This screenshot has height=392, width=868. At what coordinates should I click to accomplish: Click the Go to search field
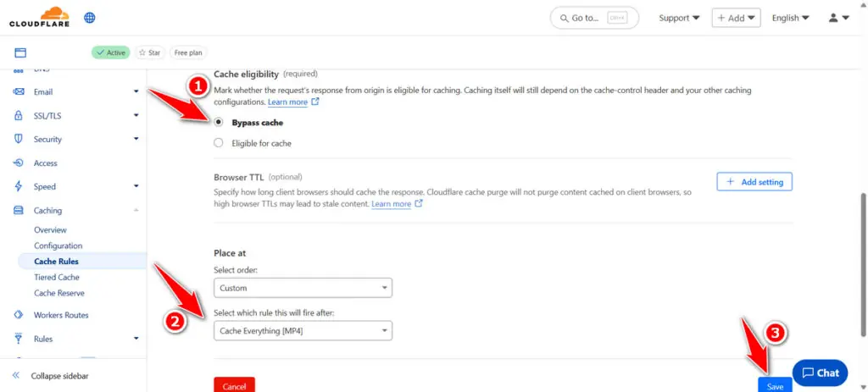coord(594,18)
